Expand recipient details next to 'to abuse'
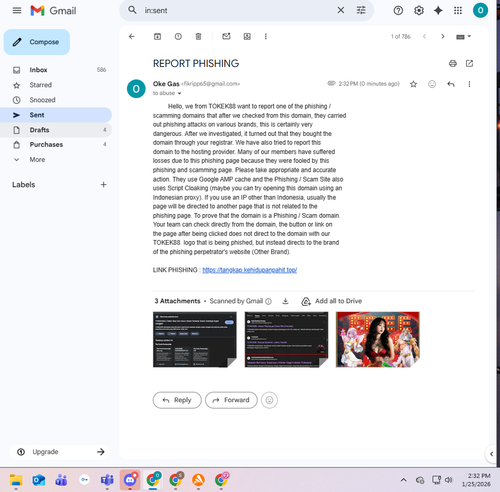Viewport: 500px width, 492px height. [x=179, y=93]
